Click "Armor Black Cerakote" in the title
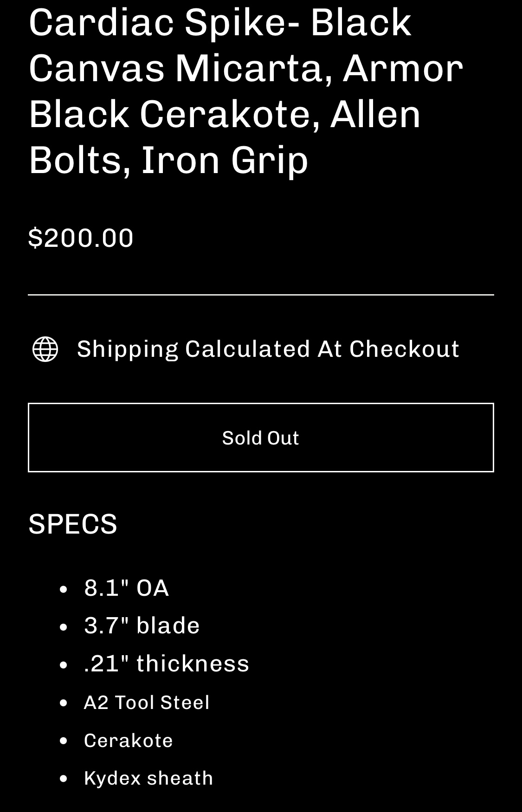Image resolution: width=522 pixels, height=812 pixels. [246, 91]
